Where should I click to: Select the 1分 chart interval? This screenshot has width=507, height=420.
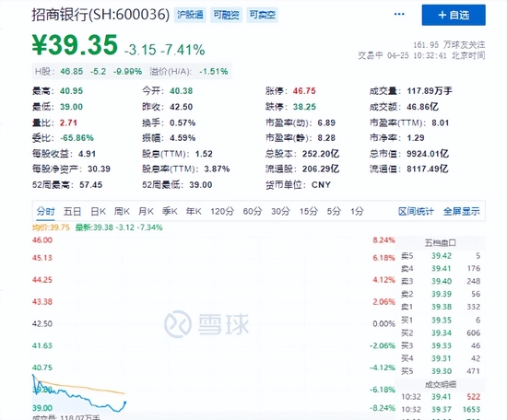point(357,212)
